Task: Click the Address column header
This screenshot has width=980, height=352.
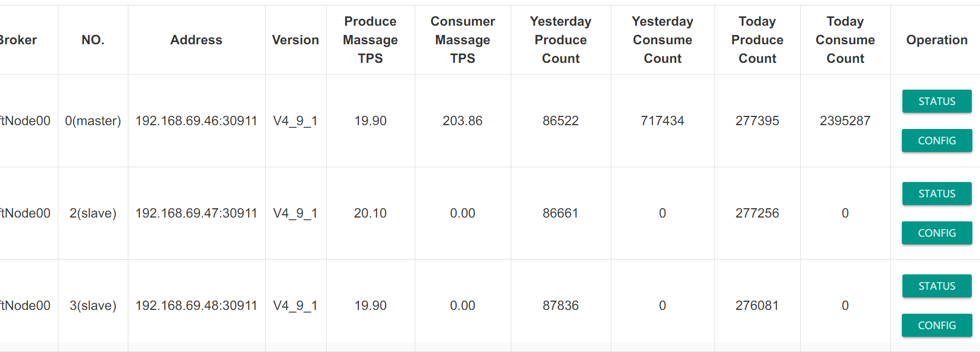Action: point(196,40)
